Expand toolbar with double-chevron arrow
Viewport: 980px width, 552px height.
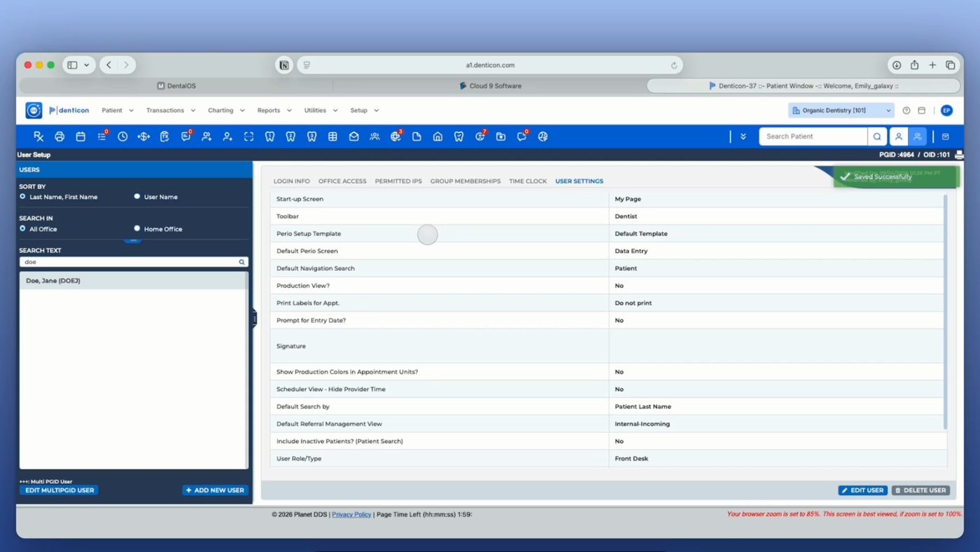point(743,137)
